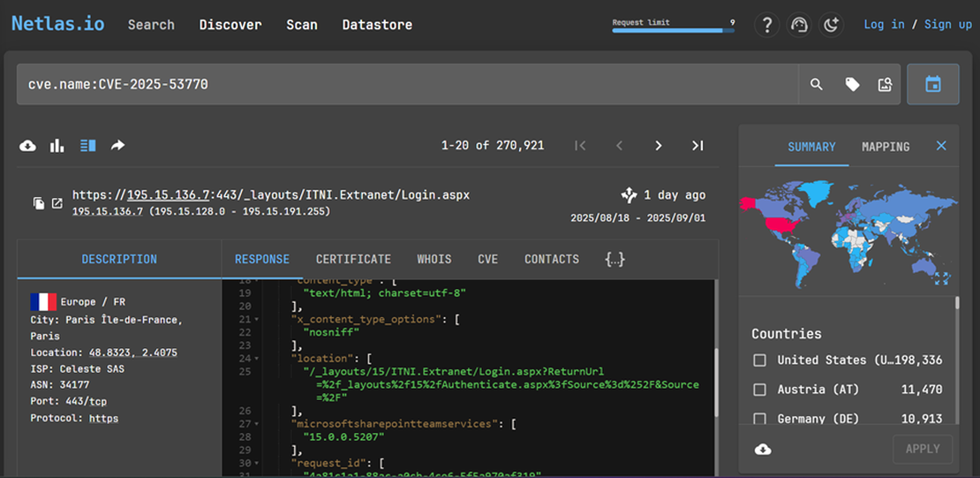Close the summary side panel
The height and width of the screenshot is (478, 980).
(x=941, y=146)
